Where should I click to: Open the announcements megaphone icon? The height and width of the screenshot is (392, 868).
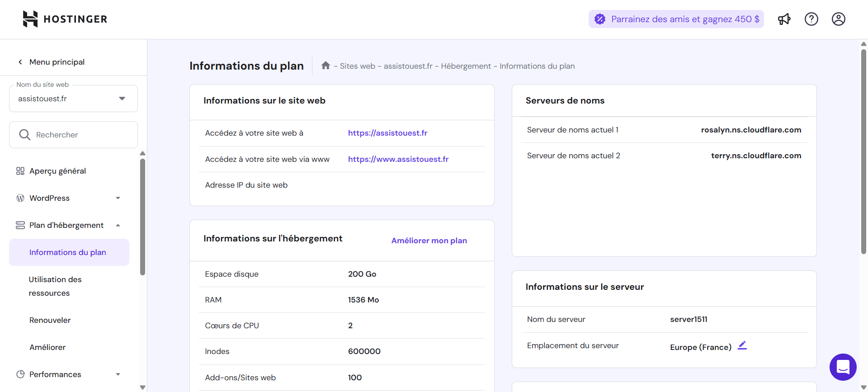pos(784,19)
